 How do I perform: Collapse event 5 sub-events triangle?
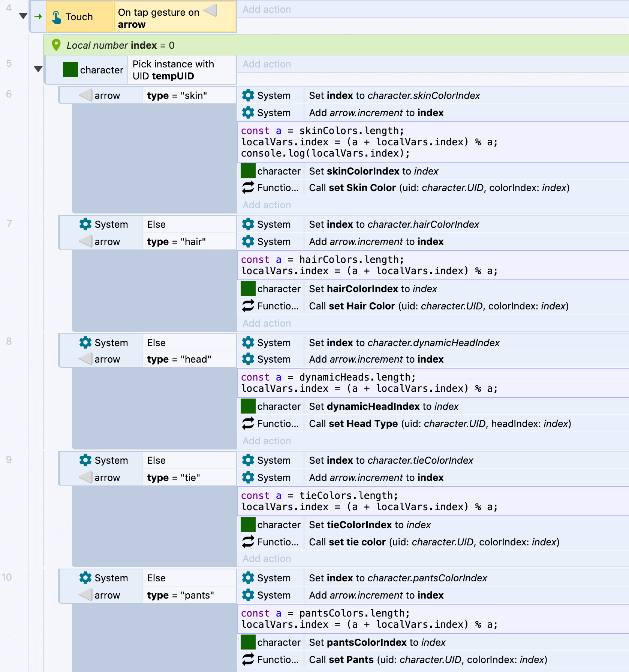pos(38,69)
